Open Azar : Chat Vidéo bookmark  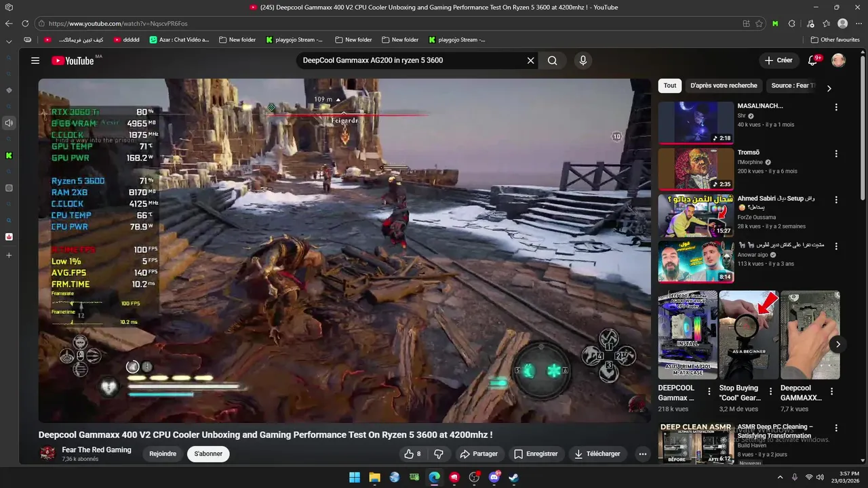tap(180, 40)
